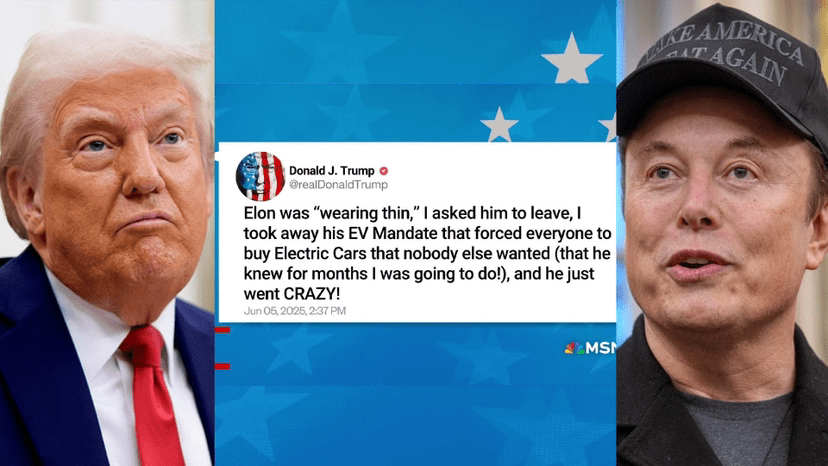Click the lower red dash at panel edge
Viewport: 828px width, 466px height.
[x=222, y=366]
